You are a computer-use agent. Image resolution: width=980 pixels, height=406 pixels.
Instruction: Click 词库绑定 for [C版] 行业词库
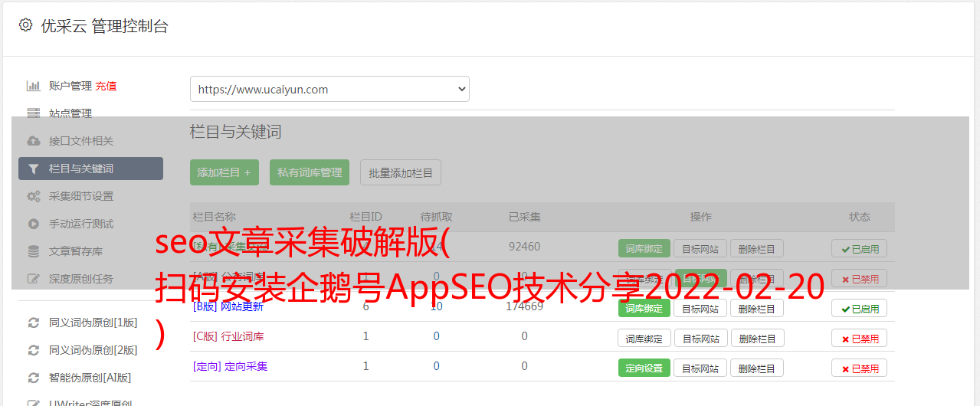[x=644, y=338]
